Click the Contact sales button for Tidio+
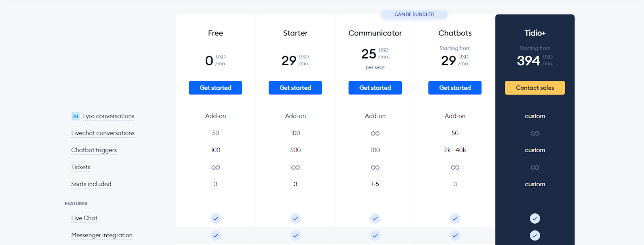644x245 pixels. [535, 88]
